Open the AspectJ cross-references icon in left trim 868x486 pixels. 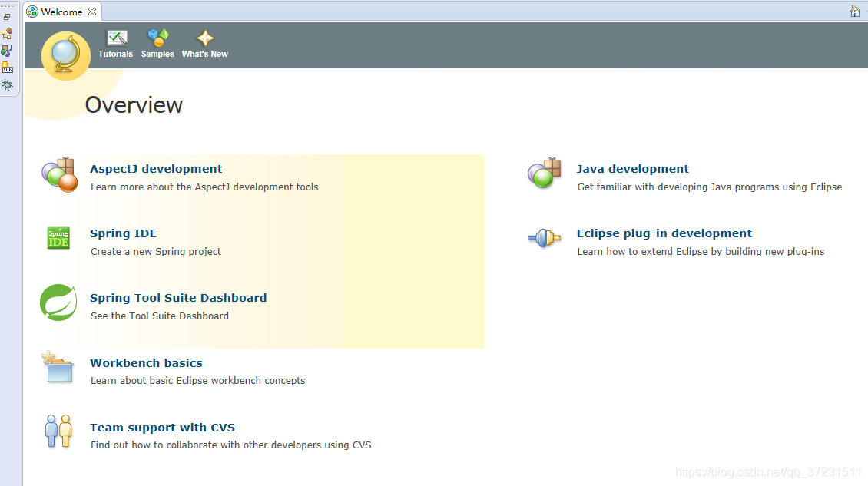pyautogui.click(x=7, y=51)
